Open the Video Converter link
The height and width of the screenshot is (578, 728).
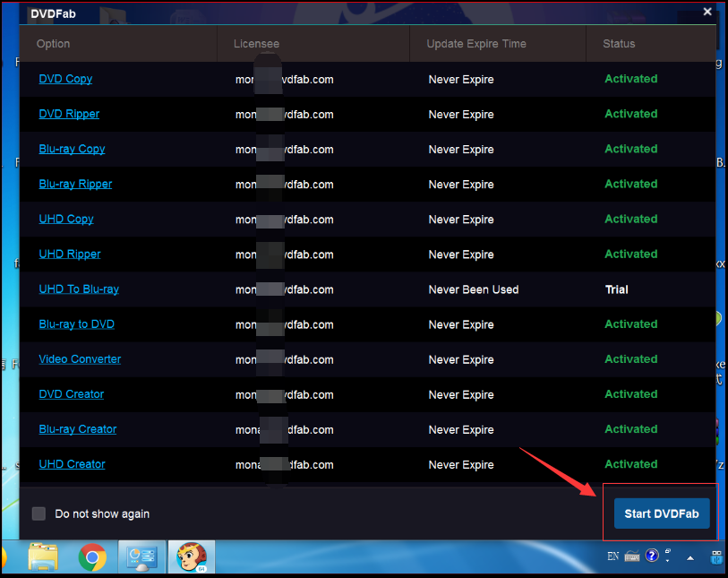point(80,359)
